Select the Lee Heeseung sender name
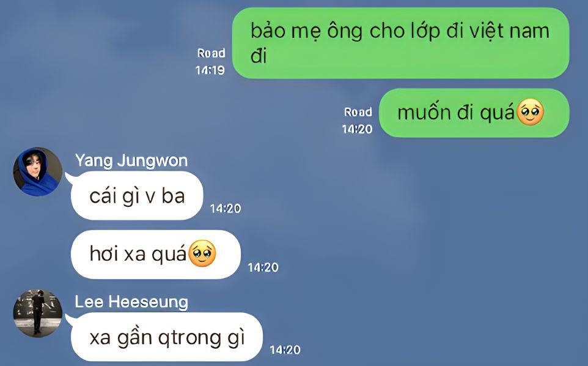 coord(131,302)
